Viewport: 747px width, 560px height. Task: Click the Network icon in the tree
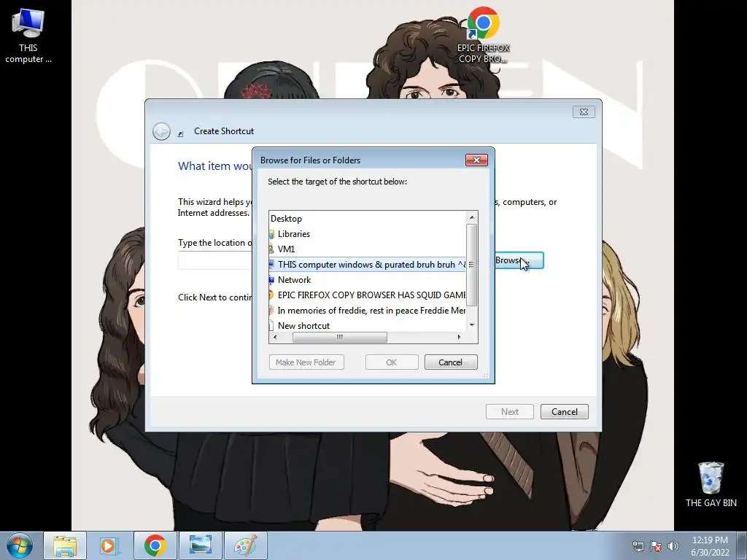pyautogui.click(x=271, y=280)
